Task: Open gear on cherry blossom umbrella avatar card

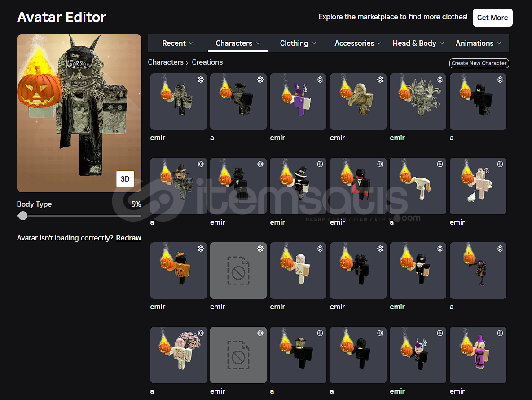Action: tap(201, 333)
